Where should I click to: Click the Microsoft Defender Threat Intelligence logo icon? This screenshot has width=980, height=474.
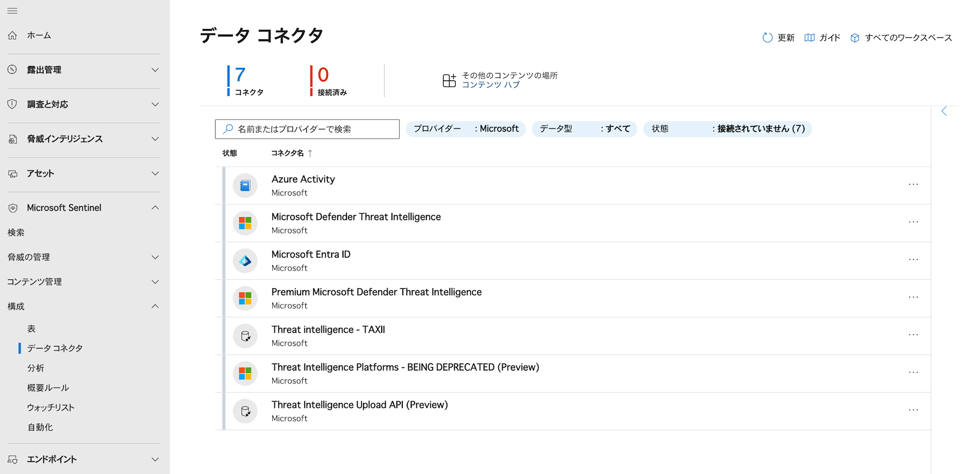point(245,224)
